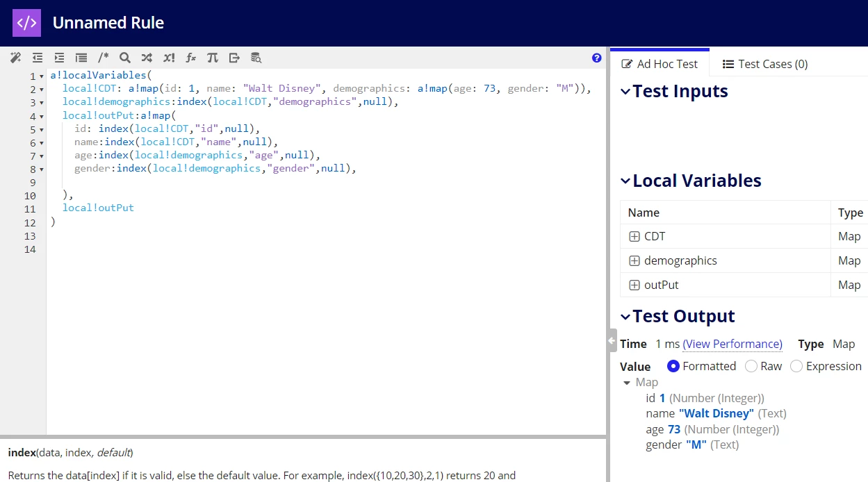Click the magic wand format icon
This screenshot has height=482, width=868.
pyautogui.click(x=15, y=58)
